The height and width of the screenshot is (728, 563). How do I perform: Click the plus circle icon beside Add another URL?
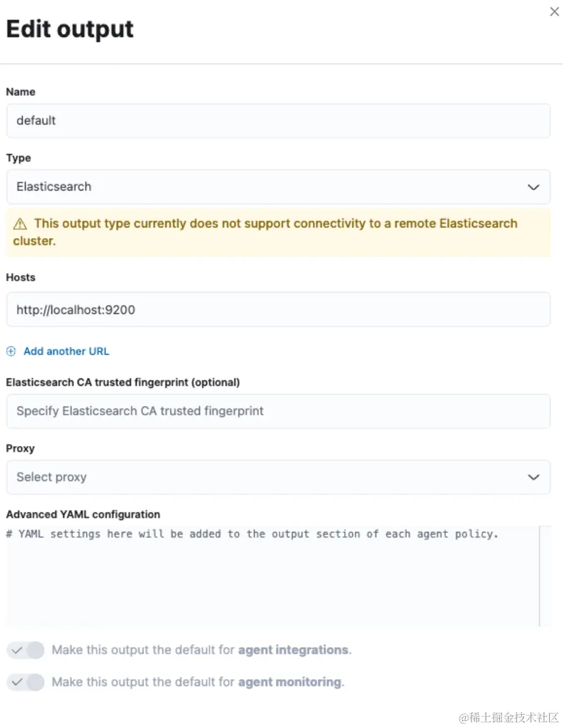pos(11,351)
